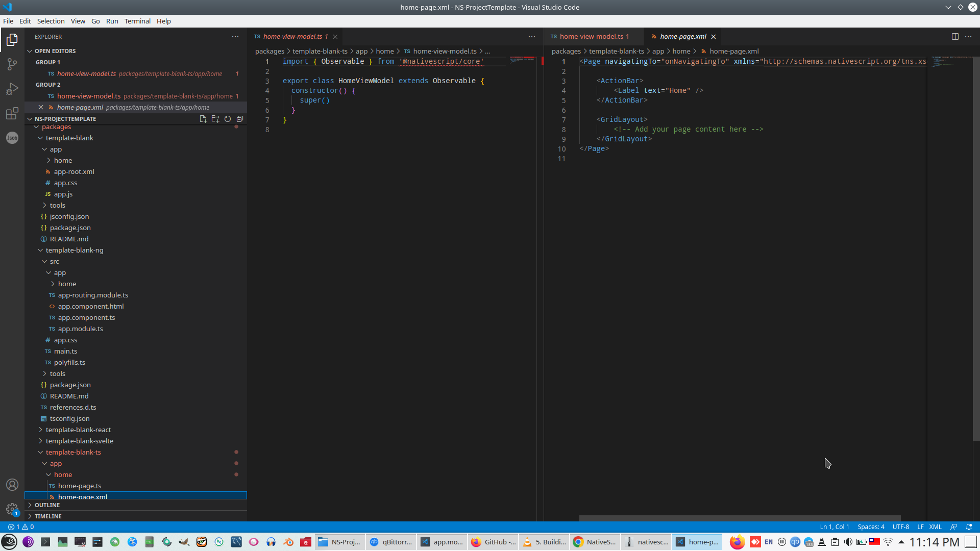This screenshot has width=980, height=551.
Task: Open the Manage gear menu
Action: (12, 509)
